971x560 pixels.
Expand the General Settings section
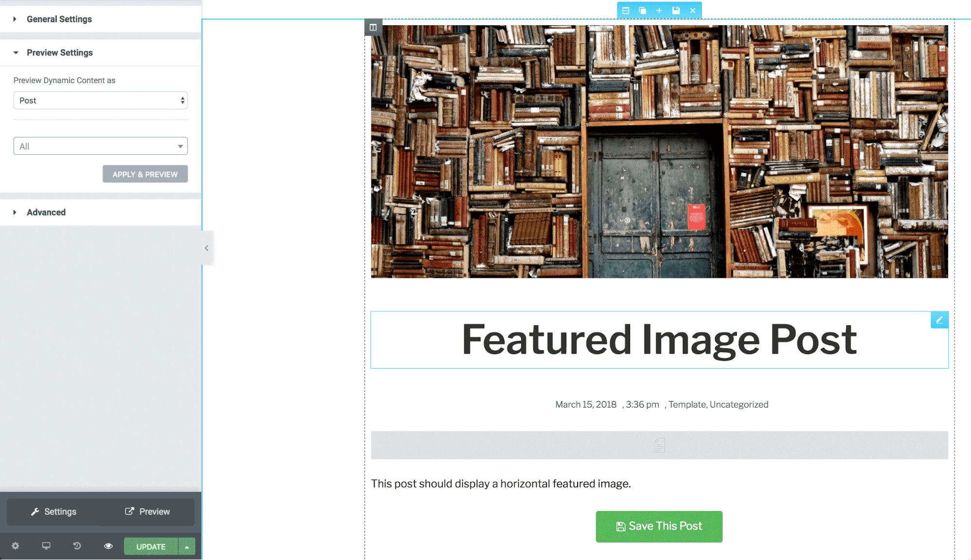(59, 18)
